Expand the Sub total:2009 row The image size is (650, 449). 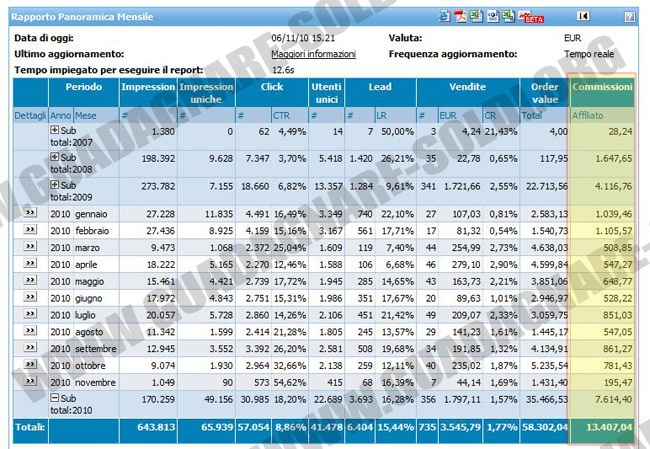point(54,184)
